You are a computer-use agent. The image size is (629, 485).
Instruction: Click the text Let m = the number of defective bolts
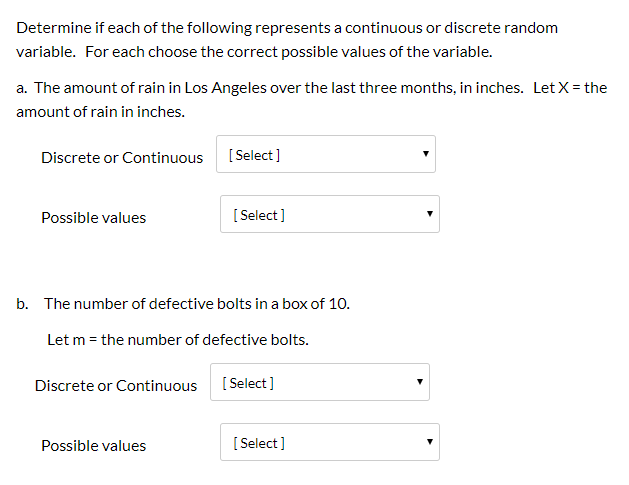pyautogui.click(x=178, y=340)
